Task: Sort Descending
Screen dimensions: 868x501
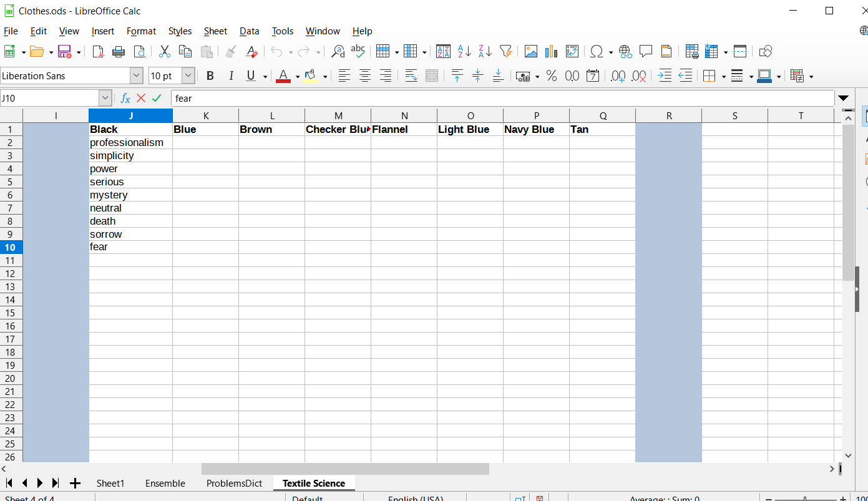Action: 485,52
